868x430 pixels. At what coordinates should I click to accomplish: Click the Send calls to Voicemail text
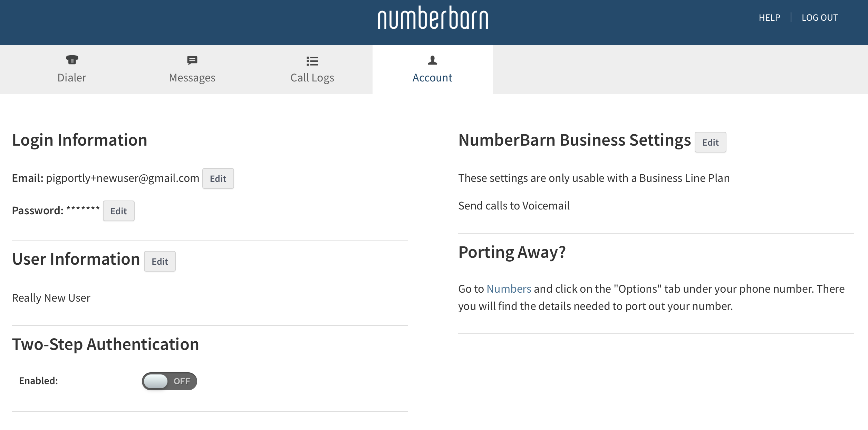pos(514,206)
